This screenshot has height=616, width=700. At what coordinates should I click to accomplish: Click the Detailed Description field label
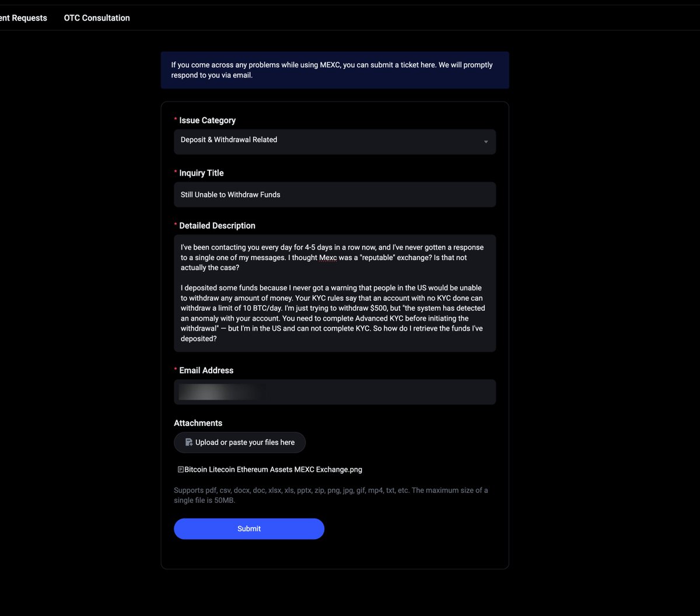coord(217,226)
